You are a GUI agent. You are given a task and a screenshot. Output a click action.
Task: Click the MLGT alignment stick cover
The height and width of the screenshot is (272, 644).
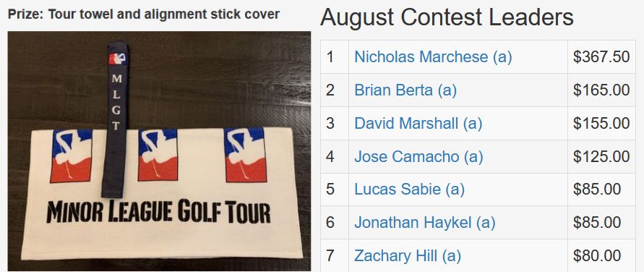tap(116, 119)
